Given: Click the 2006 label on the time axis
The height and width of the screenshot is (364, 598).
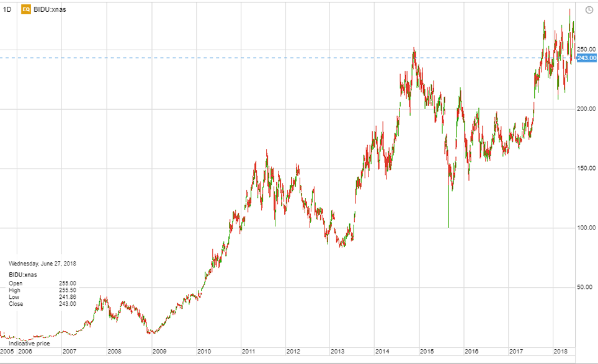Looking at the screenshot, I should [25, 352].
